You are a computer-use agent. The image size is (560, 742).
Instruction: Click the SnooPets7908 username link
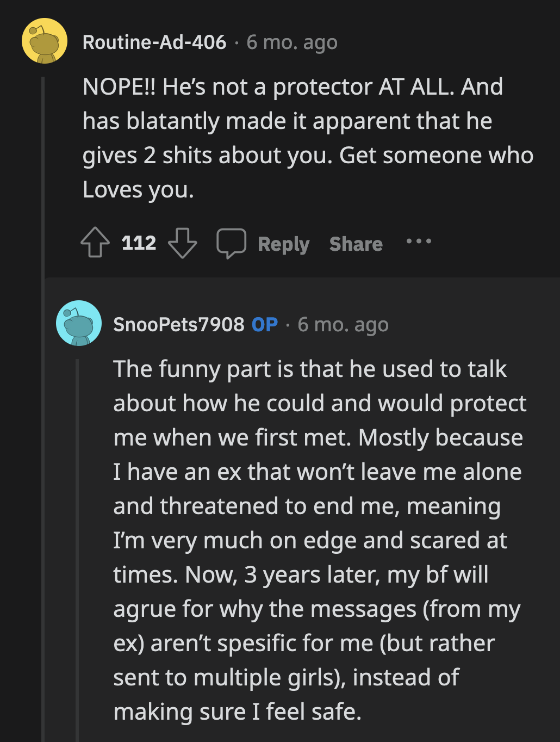point(179,324)
